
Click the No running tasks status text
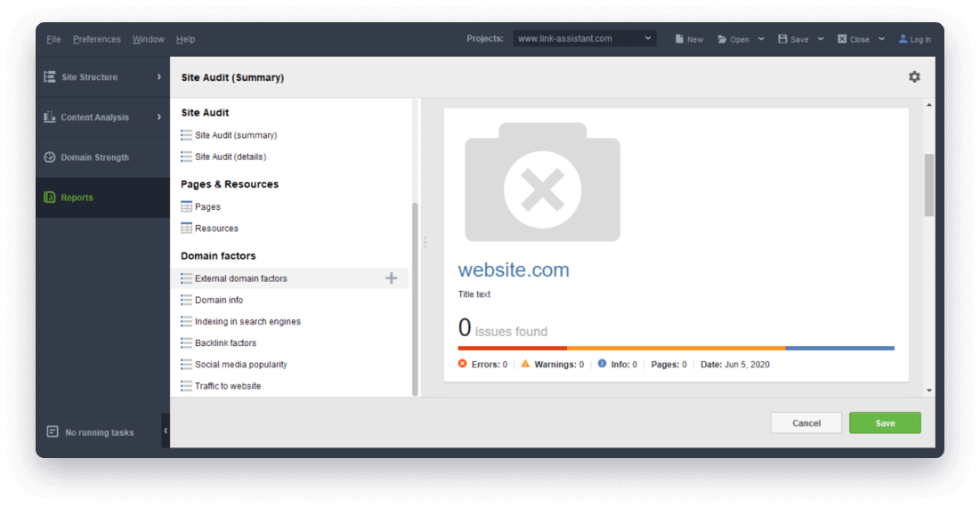tap(100, 432)
